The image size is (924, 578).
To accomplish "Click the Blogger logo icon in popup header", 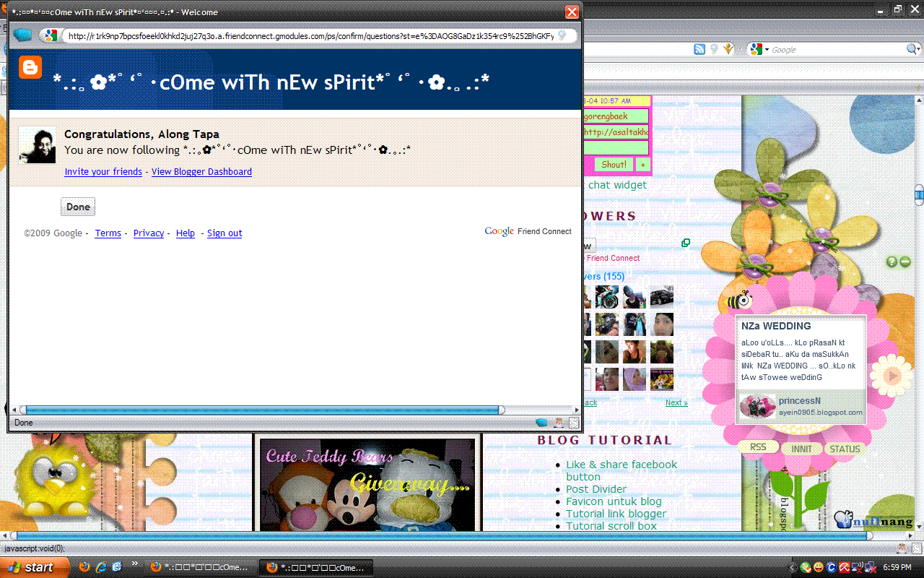I will pos(30,67).
